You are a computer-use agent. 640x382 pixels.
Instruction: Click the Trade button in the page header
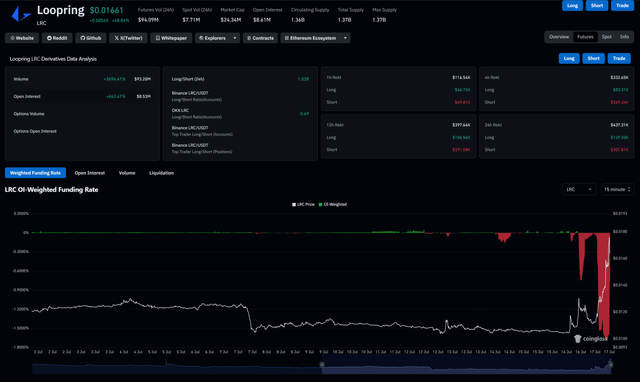click(622, 5)
